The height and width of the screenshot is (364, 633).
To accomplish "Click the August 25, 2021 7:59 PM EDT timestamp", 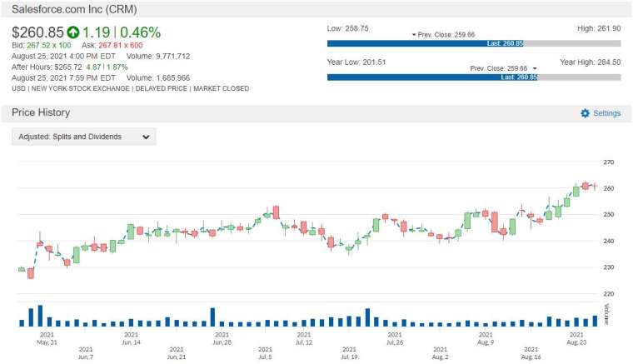I will [63, 78].
